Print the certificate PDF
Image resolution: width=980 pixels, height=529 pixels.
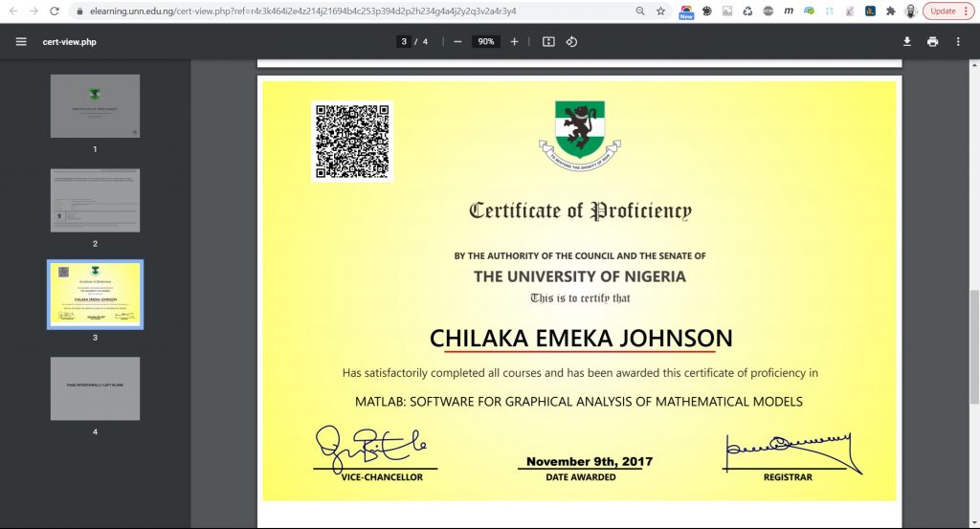[932, 42]
